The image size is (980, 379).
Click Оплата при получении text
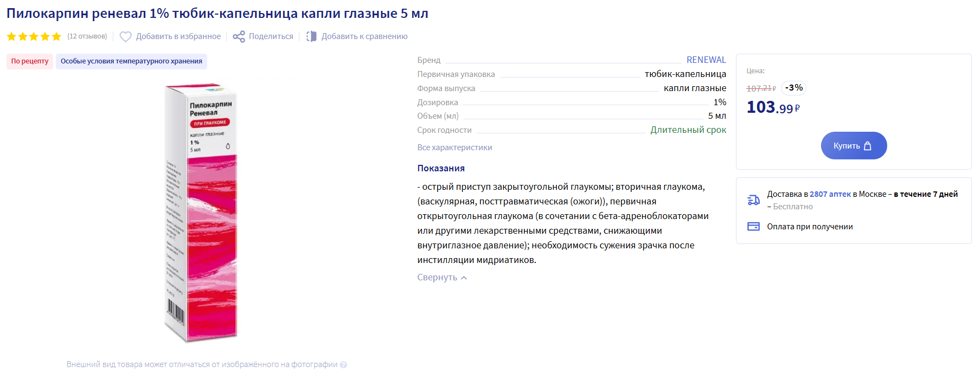(x=810, y=227)
